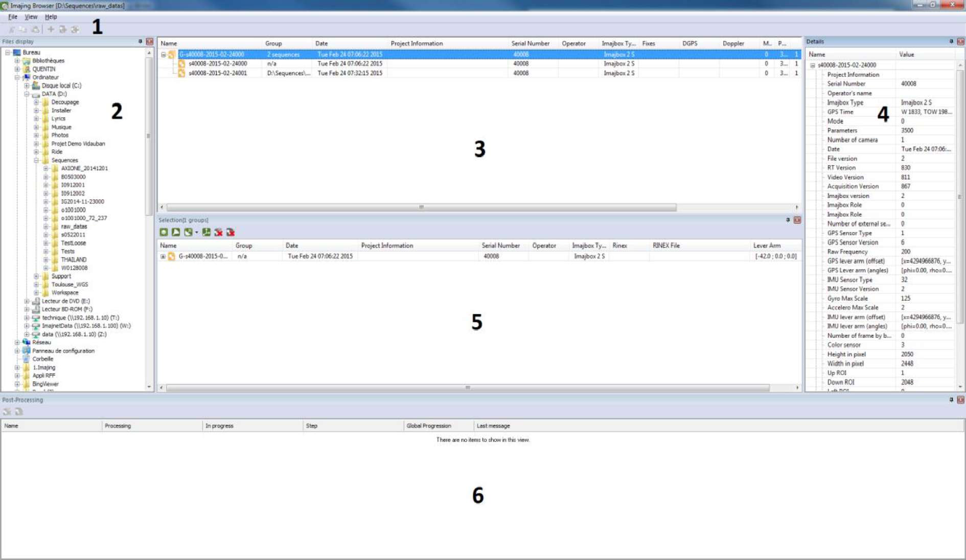Collapse the Sequences folder in tree
This screenshot has width=966, height=560.
pyautogui.click(x=36, y=160)
